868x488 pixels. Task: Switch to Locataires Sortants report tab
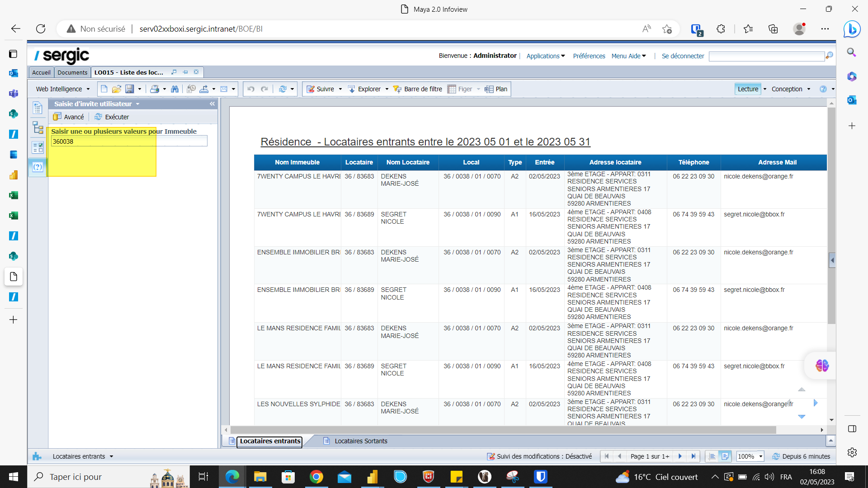[361, 441]
